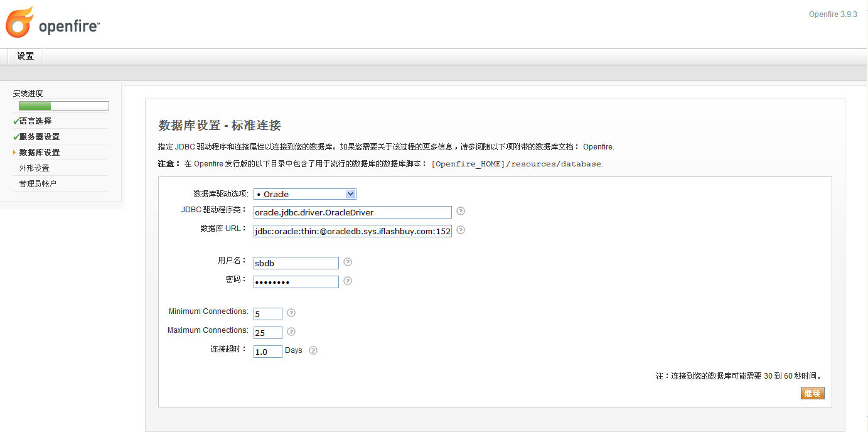Open help icon for Minimum Connections
This screenshot has width=868, height=432.
[291, 313]
